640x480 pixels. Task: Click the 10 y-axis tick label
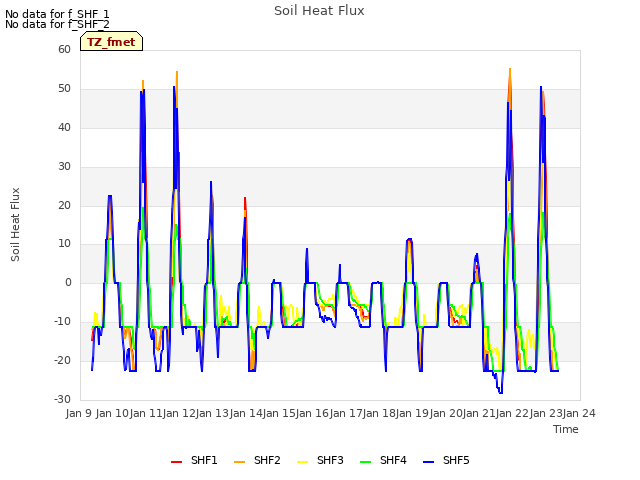pyautogui.click(x=64, y=244)
